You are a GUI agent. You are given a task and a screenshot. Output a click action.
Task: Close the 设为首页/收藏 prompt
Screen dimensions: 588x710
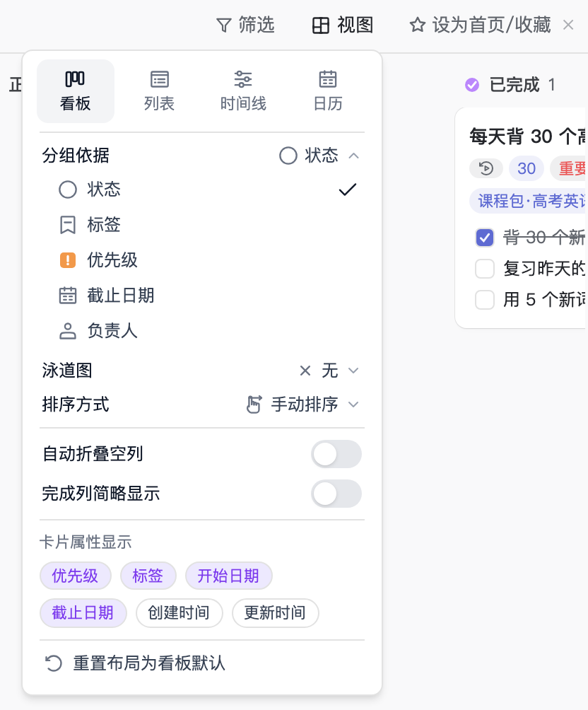568,25
